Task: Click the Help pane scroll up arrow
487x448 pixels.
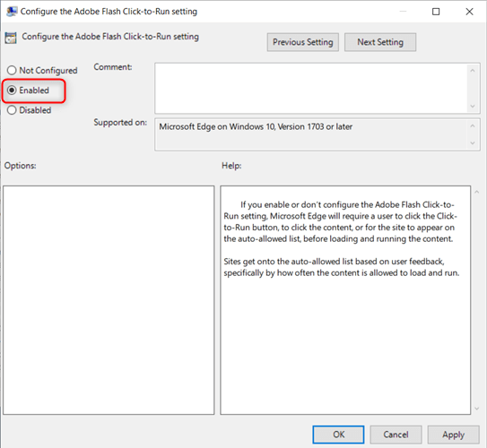Action: pos(477,192)
